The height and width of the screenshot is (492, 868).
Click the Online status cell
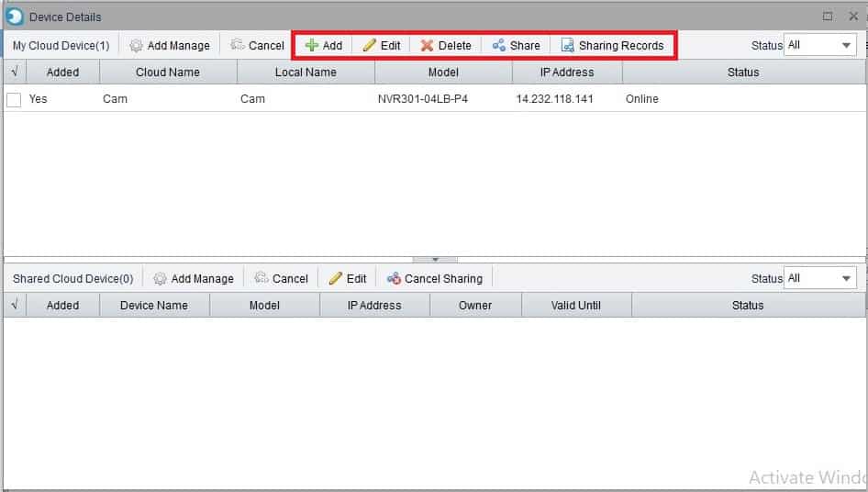point(642,99)
